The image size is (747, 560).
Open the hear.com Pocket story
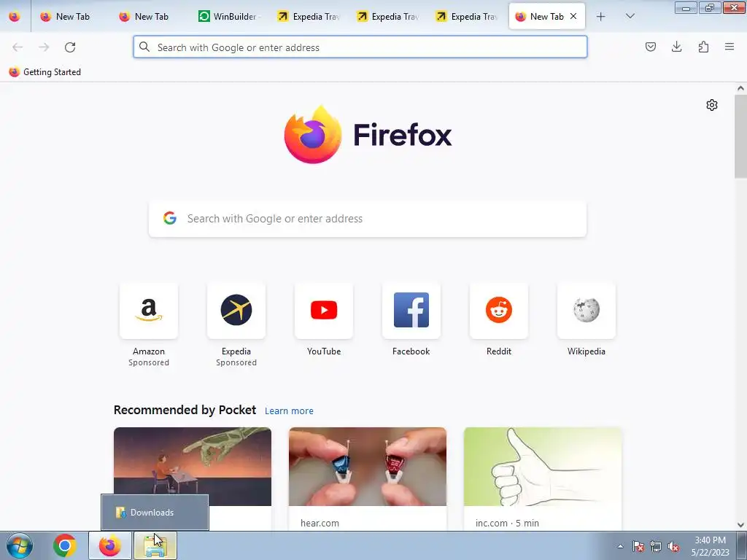(x=368, y=480)
